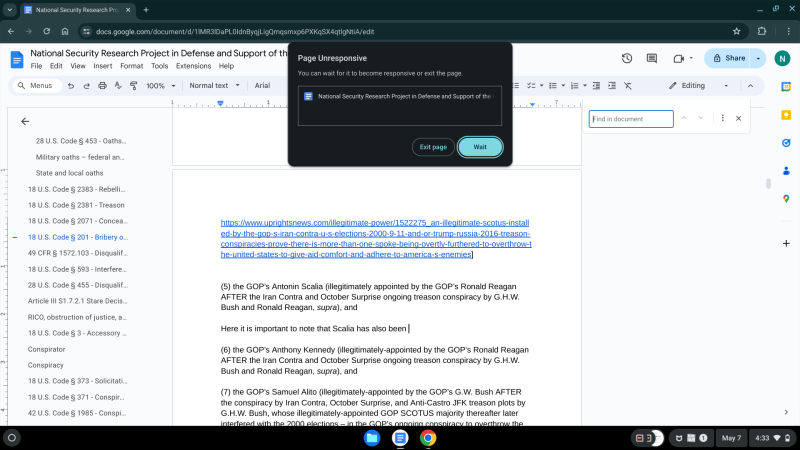Show comments history icon

653,58
